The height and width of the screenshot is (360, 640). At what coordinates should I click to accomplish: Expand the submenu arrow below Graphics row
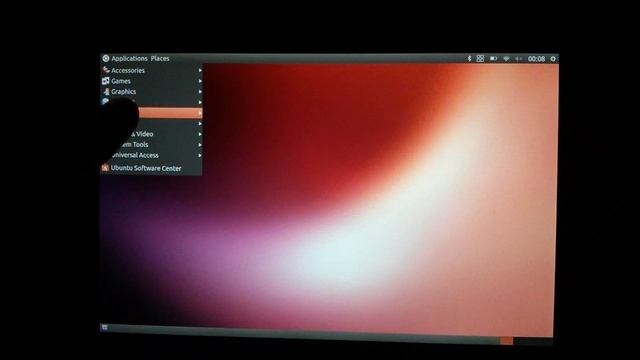point(200,102)
